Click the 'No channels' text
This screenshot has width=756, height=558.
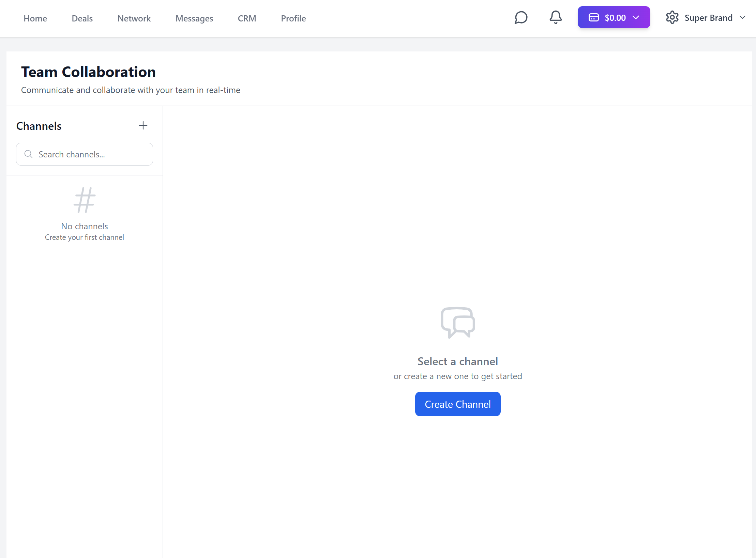85,226
